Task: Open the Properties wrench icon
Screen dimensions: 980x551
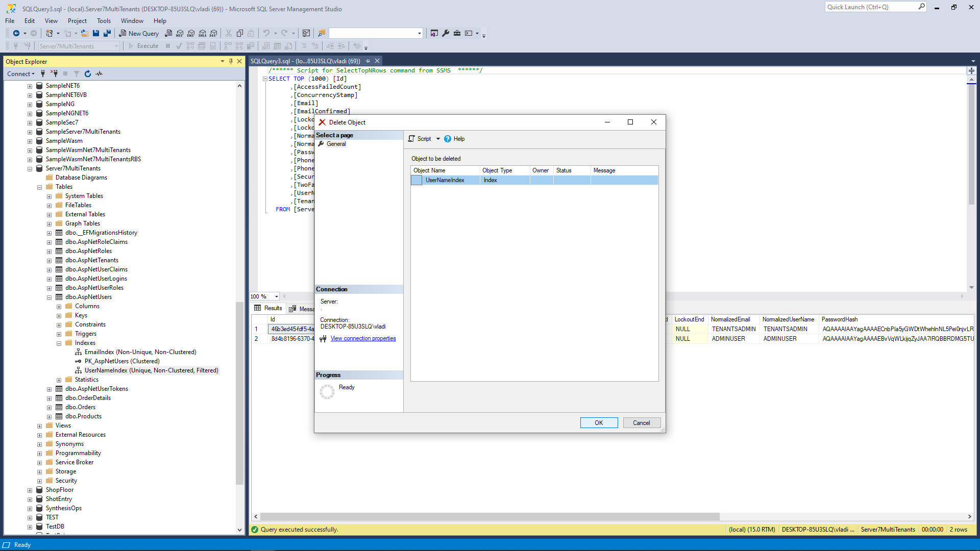Action: (446, 33)
